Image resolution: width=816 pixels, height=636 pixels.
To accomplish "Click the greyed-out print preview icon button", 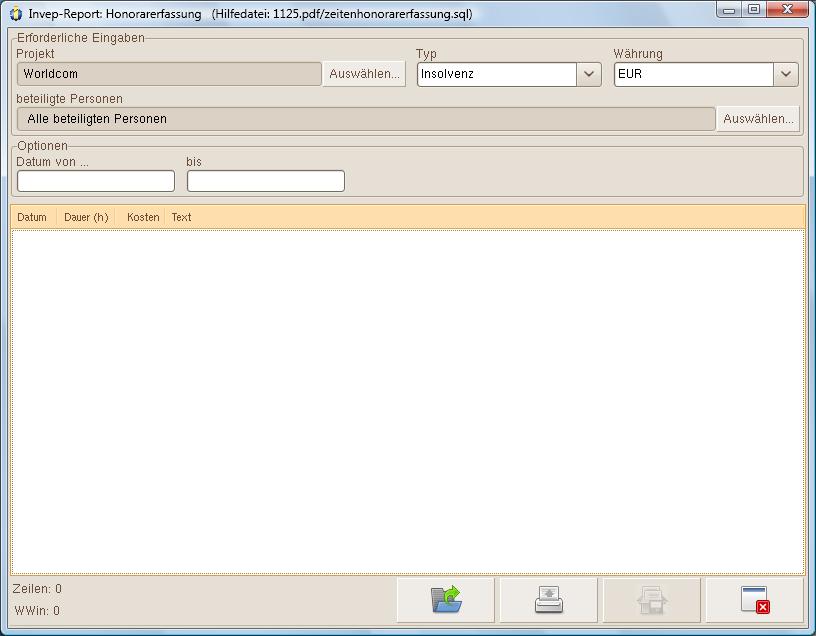I will point(652,600).
